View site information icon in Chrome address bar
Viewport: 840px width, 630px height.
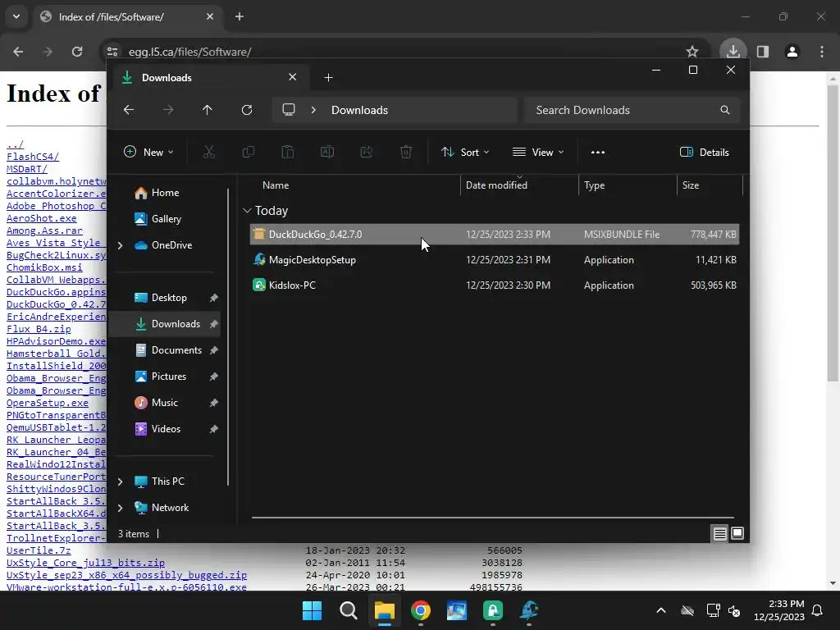(112, 52)
